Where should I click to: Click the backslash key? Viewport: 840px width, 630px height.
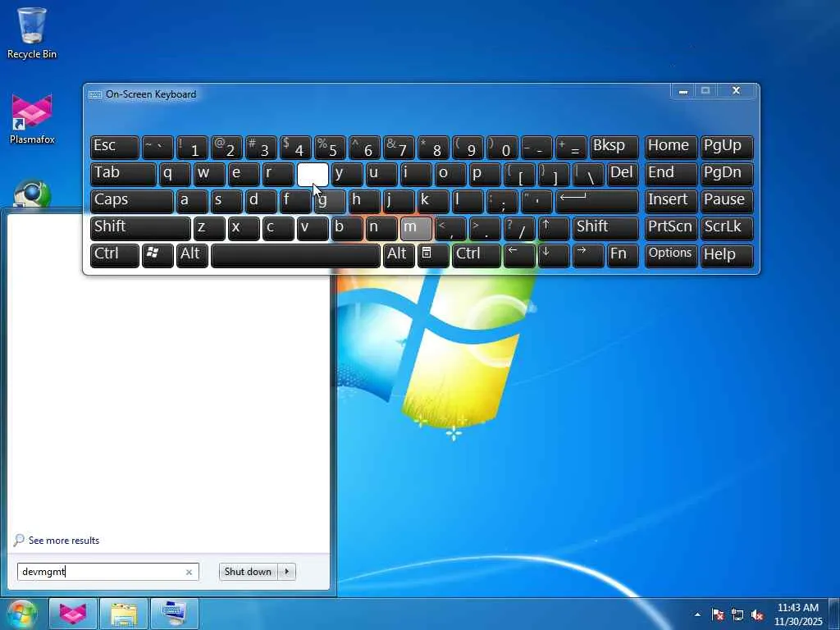point(588,174)
